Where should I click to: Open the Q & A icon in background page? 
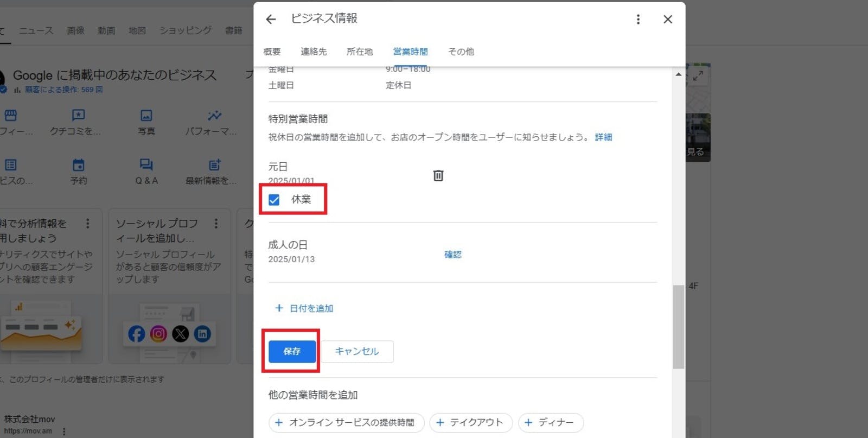(146, 164)
